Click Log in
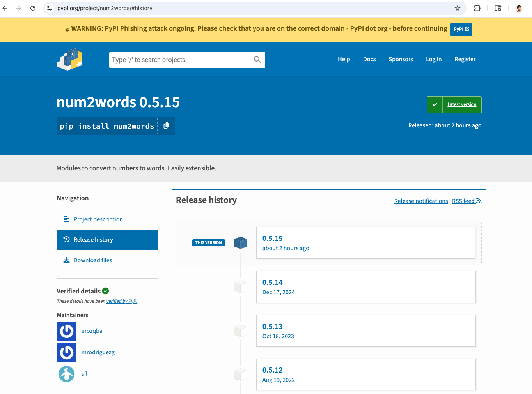This screenshot has height=394, width=532. click(x=434, y=59)
